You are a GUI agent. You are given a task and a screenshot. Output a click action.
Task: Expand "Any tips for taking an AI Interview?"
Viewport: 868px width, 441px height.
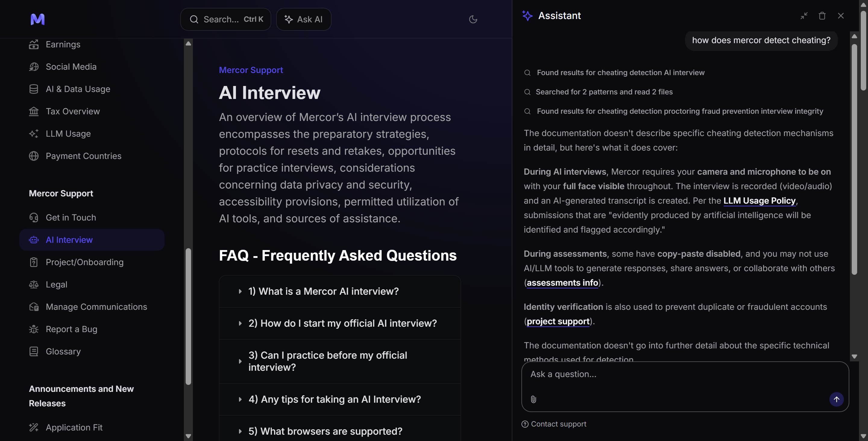[x=334, y=399]
